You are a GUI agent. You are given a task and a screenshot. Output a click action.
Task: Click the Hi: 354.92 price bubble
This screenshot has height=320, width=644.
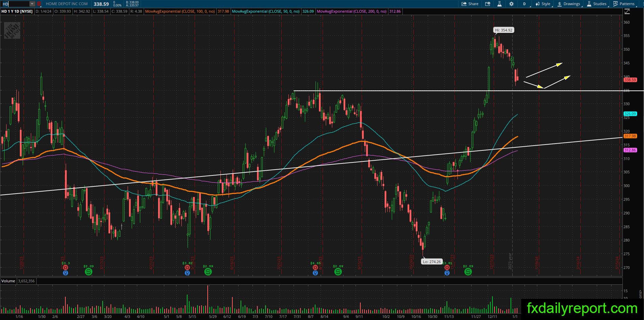pyautogui.click(x=504, y=30)
